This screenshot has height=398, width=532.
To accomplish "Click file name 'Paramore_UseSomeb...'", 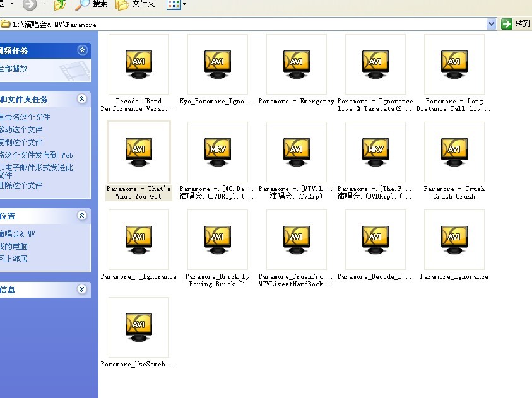I will tap(138, 365).
